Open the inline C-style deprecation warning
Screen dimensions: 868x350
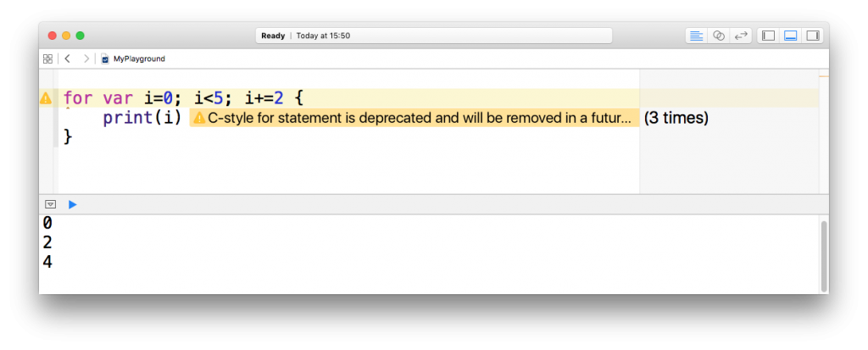[x=415, y=118]
